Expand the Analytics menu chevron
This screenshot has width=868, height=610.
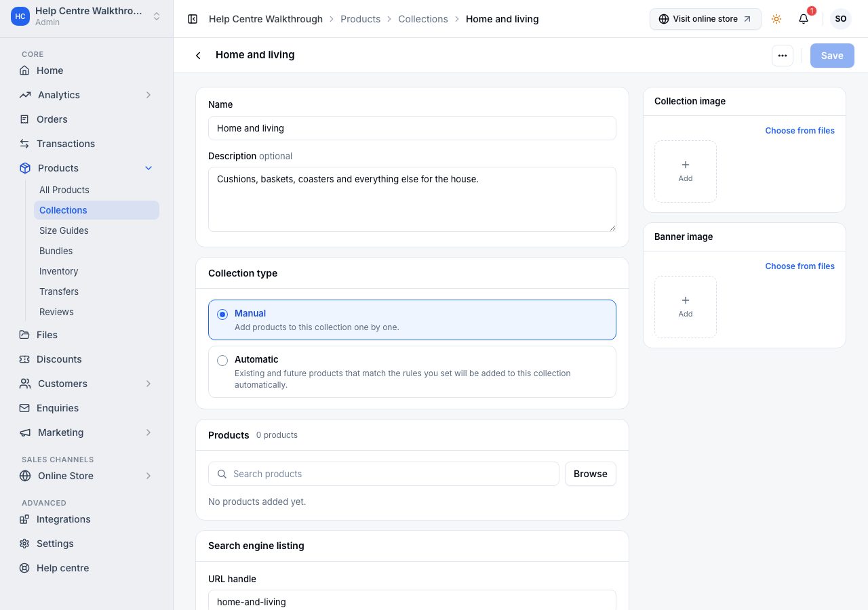coord(149,95)
